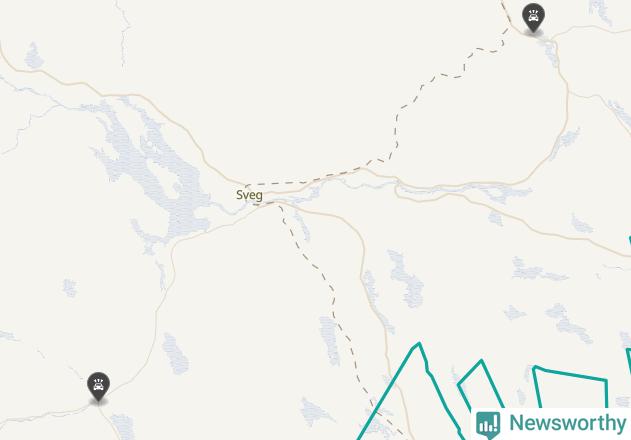Click the small lake northeast of the southwestern car marker
This screenshot has width=631, height=440.
click(x=175, y=353)
